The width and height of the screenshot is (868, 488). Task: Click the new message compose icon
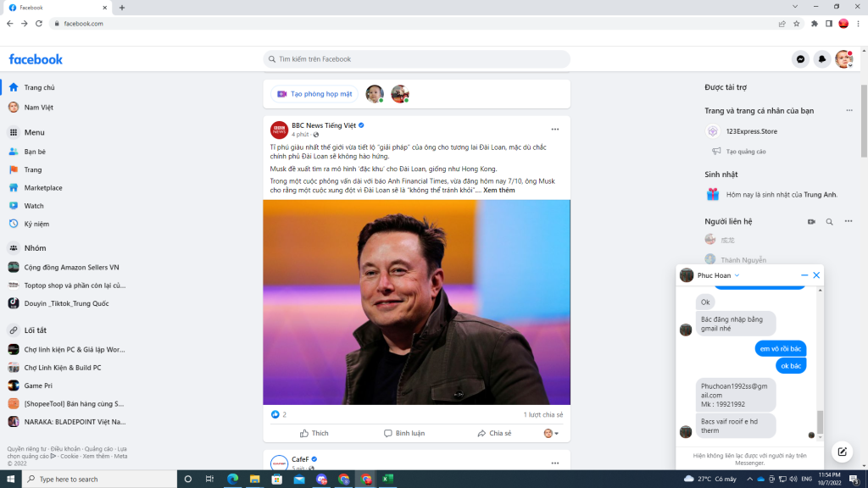point(841,451)
